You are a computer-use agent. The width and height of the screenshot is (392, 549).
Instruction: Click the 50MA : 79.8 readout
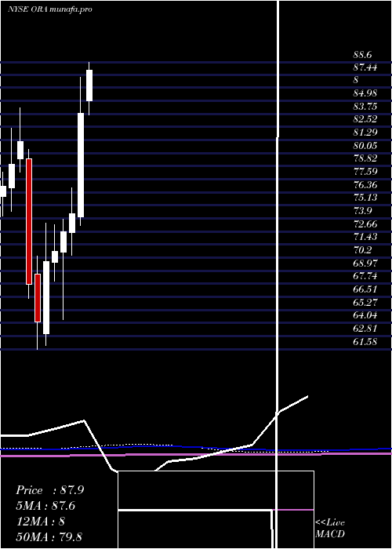tap(49, 536)
